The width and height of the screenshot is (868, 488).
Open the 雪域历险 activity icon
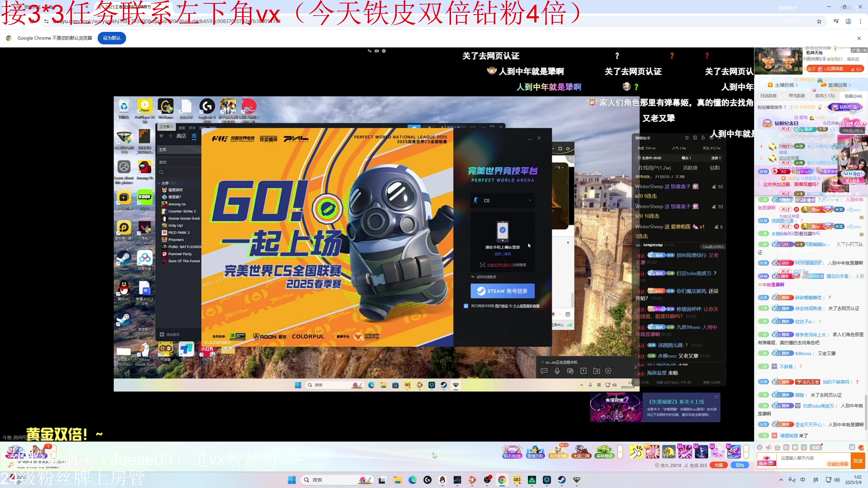point(535,452)
